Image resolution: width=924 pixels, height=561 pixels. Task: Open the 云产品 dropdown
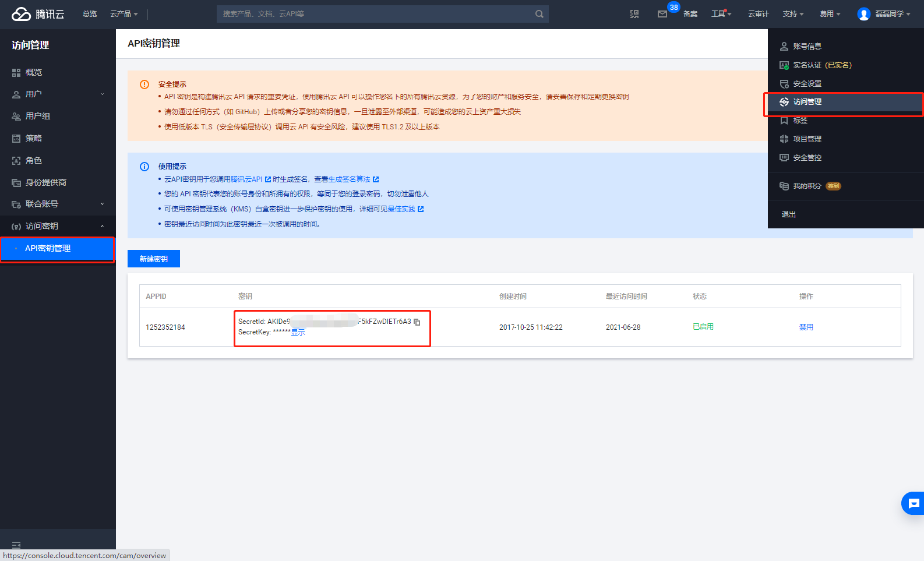click(x=124, y=14)
